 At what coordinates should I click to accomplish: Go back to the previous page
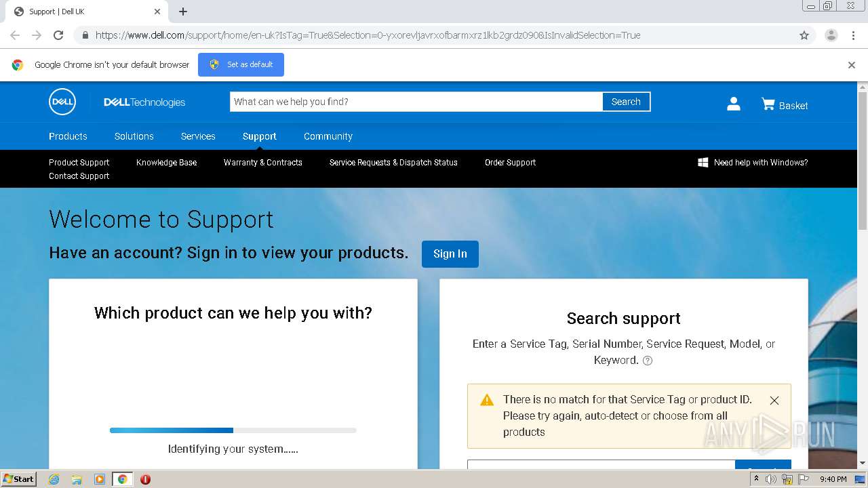(15, 35)
